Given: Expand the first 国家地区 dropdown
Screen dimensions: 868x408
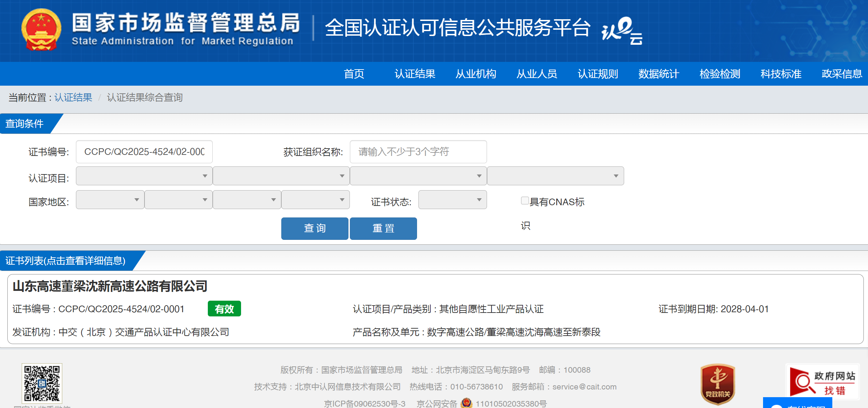Looking at the screenshot, I should 110,200.
